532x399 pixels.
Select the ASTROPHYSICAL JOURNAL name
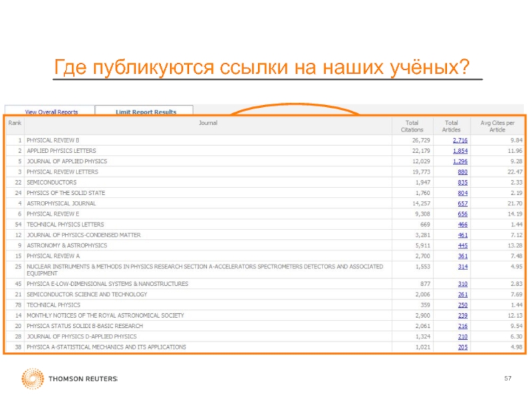coord(61,203)
